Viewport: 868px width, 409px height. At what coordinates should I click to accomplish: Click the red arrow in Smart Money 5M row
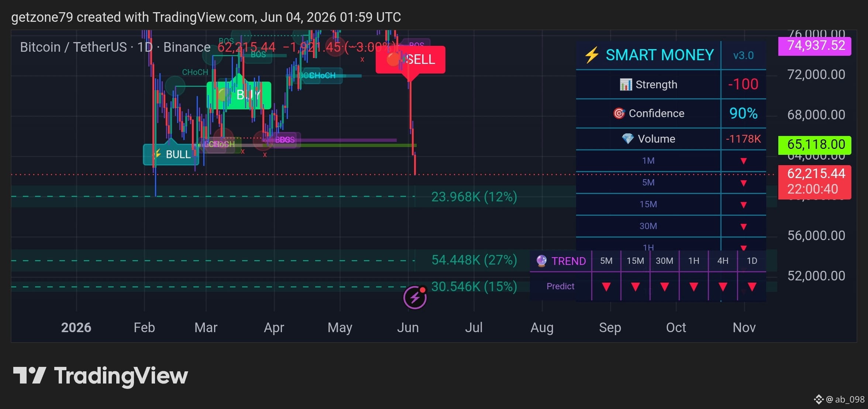click(x=744, y=183)
